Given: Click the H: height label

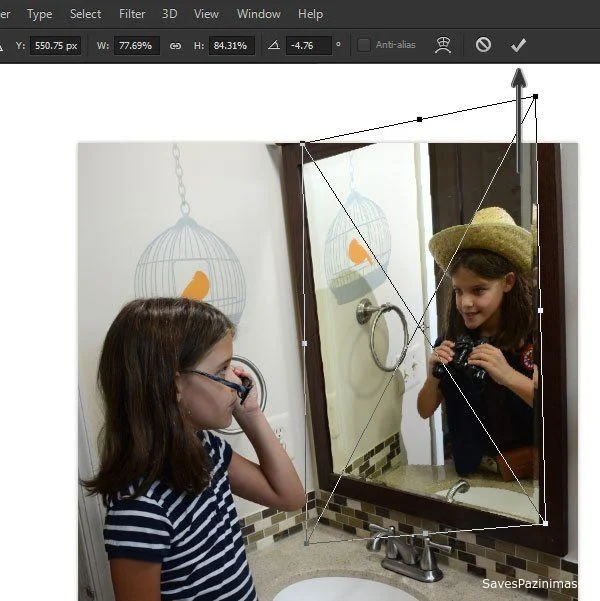Looking at the screenshot, I should tap(199, 46).
